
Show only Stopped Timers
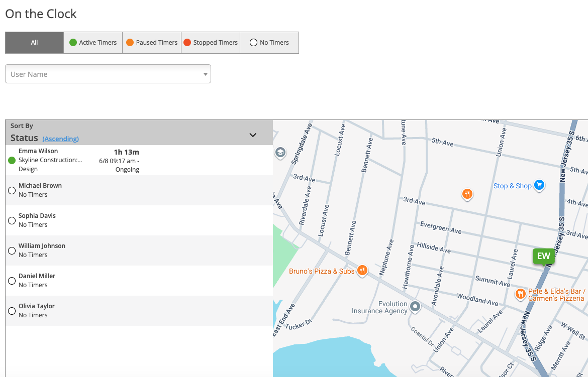211,43
